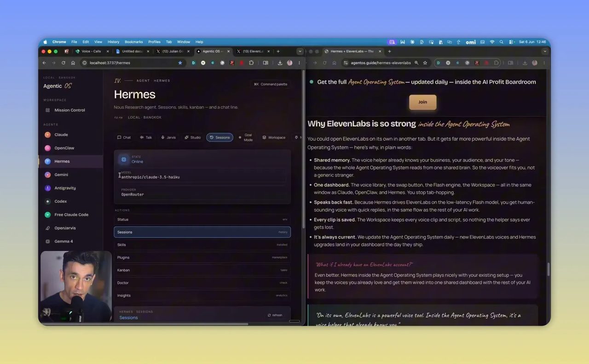Open the Skills action row
The height and width of the screenshot is (364, 589).
pyautogui.click(x=202, y=245)
